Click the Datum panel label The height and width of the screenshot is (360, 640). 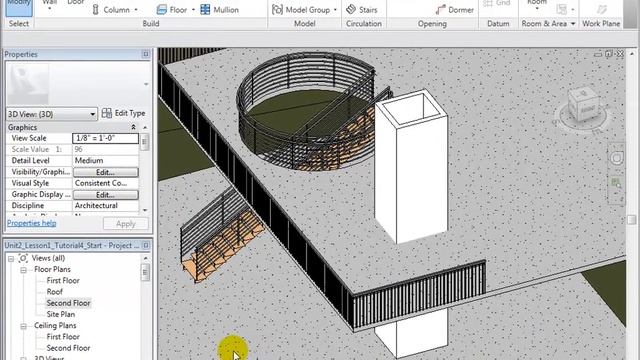coord(498,24)
